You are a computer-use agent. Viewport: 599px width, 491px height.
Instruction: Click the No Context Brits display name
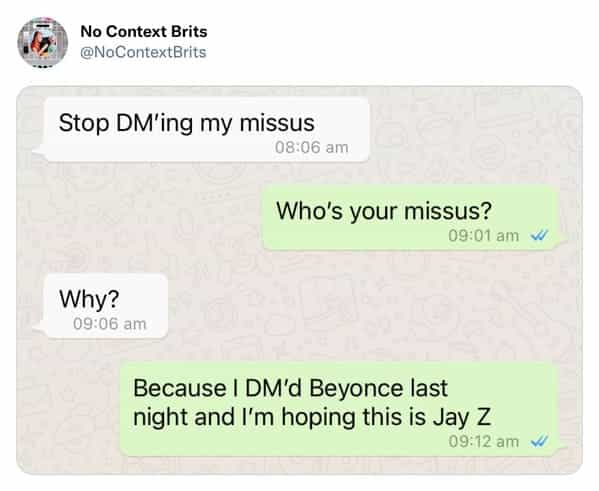pos(144,31)
